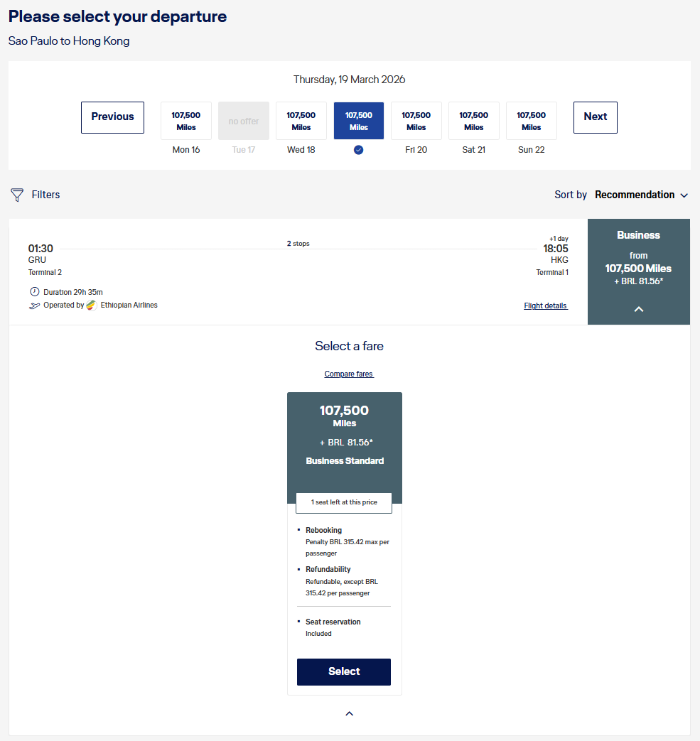
Task: Click the Previous week button
Action: click(112, 117)
